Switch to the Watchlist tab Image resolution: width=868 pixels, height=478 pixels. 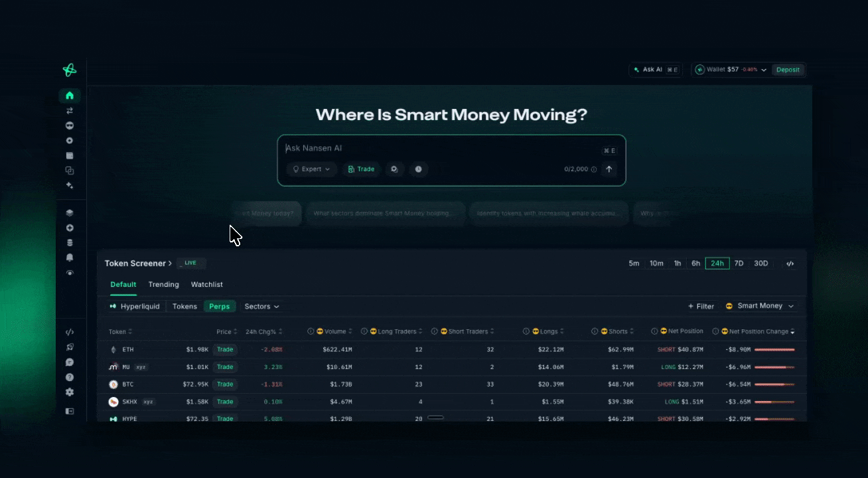[x=207, y=285]
